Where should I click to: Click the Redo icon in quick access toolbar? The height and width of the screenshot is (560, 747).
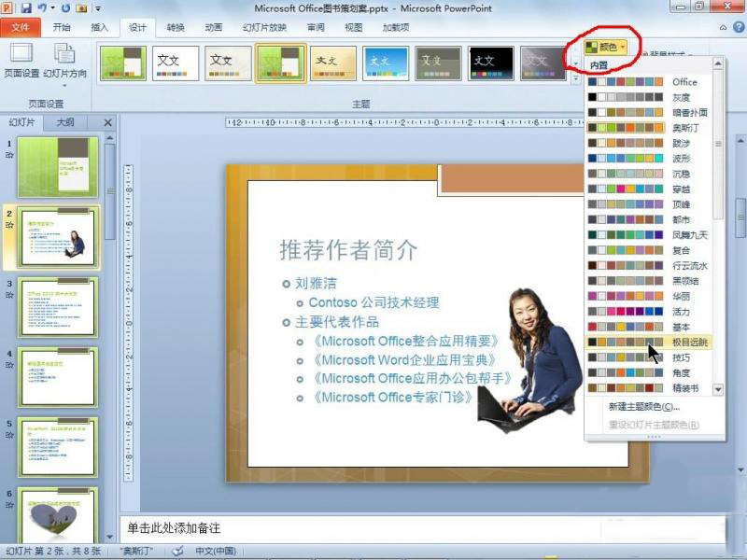pyautogui.click(x=65, y=8)
